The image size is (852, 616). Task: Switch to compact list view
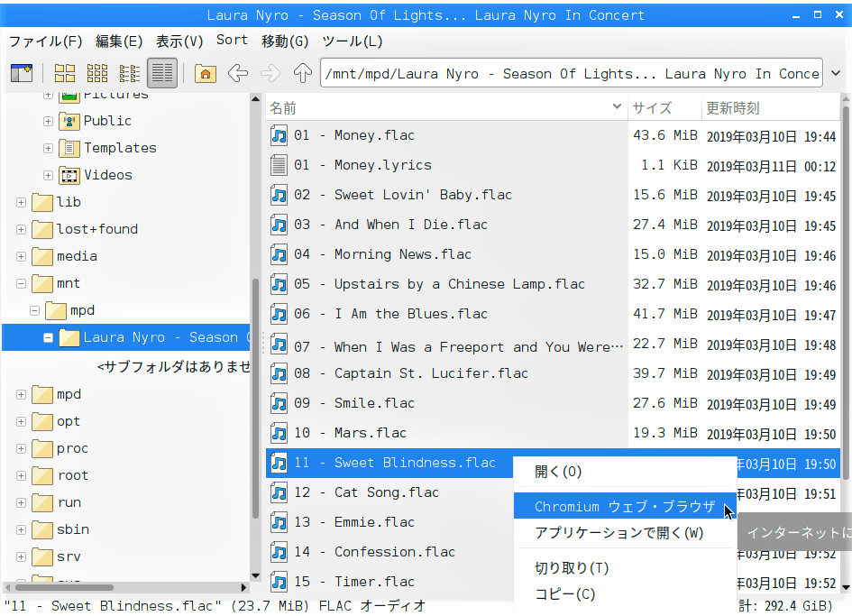point(129,73)
